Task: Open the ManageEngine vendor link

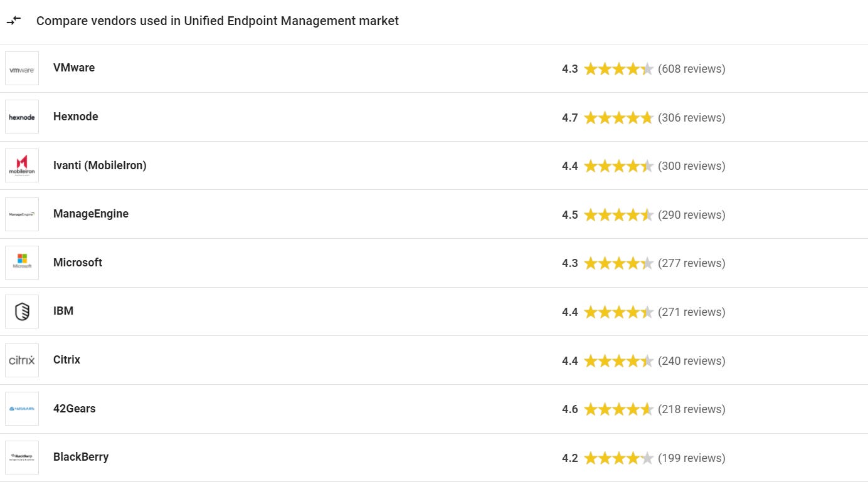Action: [x=91, y=214]
